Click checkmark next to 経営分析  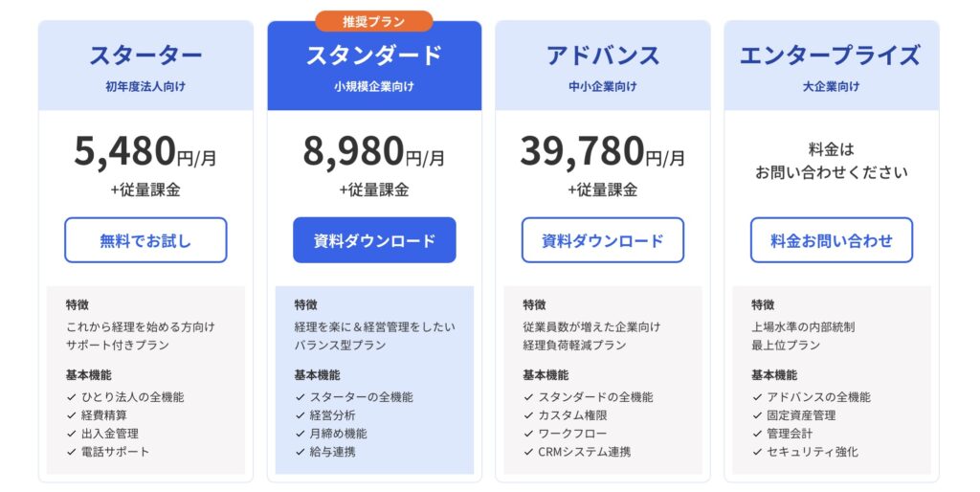pos(300,415)
